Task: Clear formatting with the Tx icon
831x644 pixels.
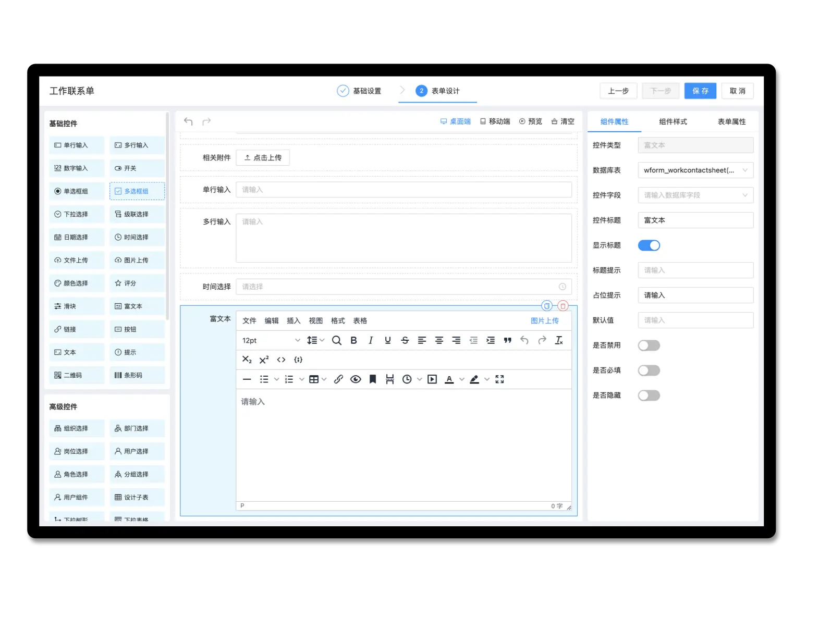Action: pyautogui.click(x=559, y=340)
